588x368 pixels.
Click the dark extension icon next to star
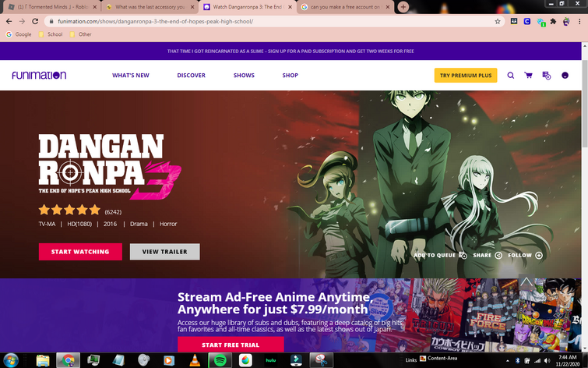coord(514,21)
